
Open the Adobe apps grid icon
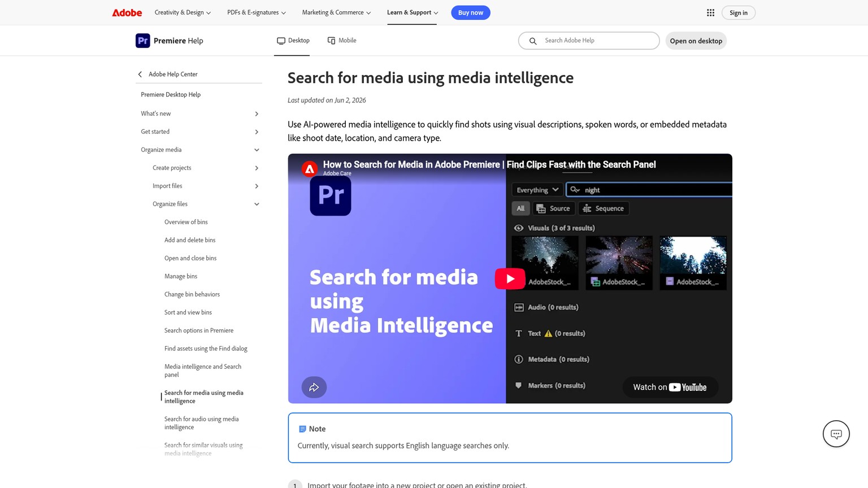pyautogui.click(x=710, y=12)
